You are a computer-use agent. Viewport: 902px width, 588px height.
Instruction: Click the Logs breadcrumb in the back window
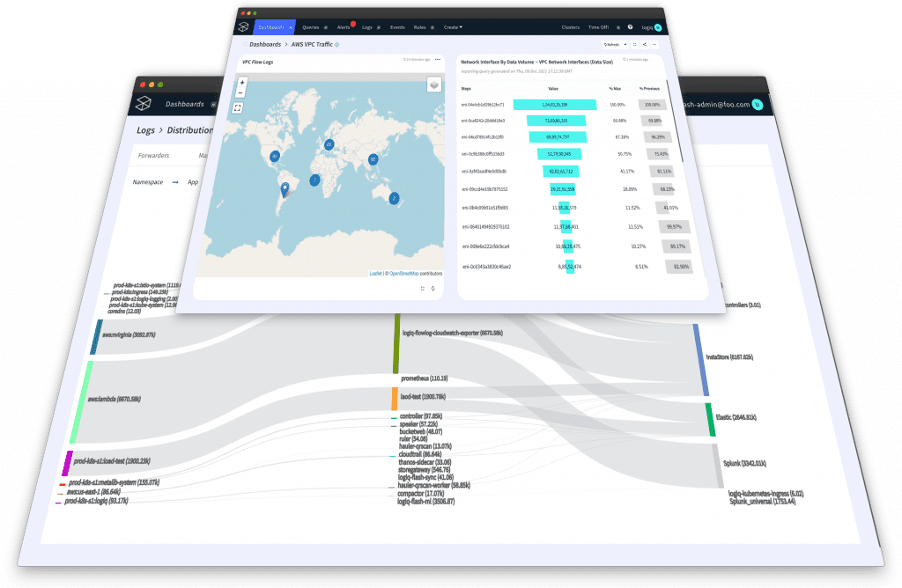(145, 130)
